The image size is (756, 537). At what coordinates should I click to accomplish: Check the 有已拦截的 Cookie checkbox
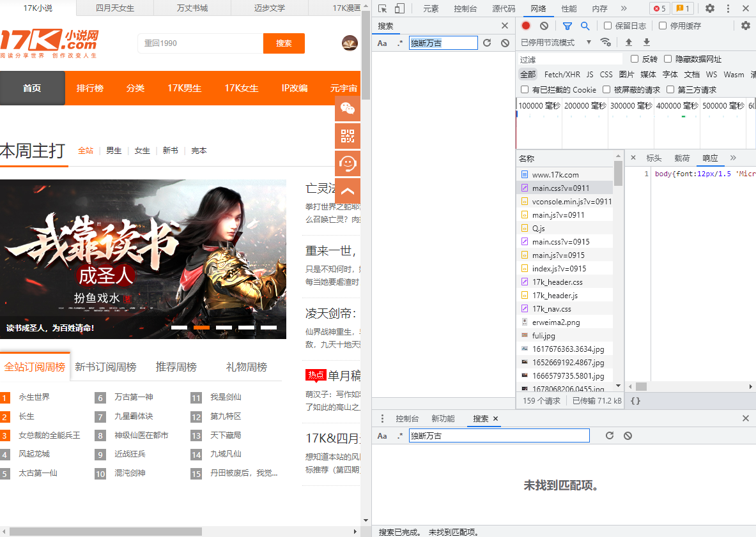tap(525, 89)
